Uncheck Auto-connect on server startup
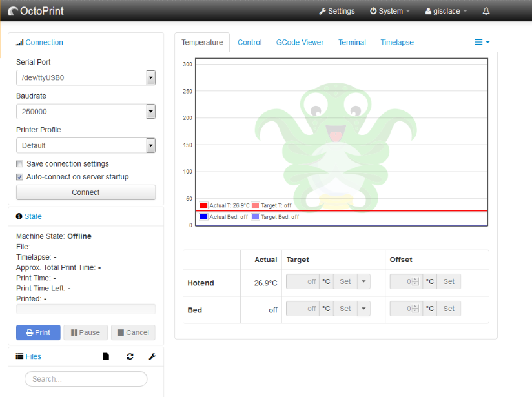 coord(19,177)
